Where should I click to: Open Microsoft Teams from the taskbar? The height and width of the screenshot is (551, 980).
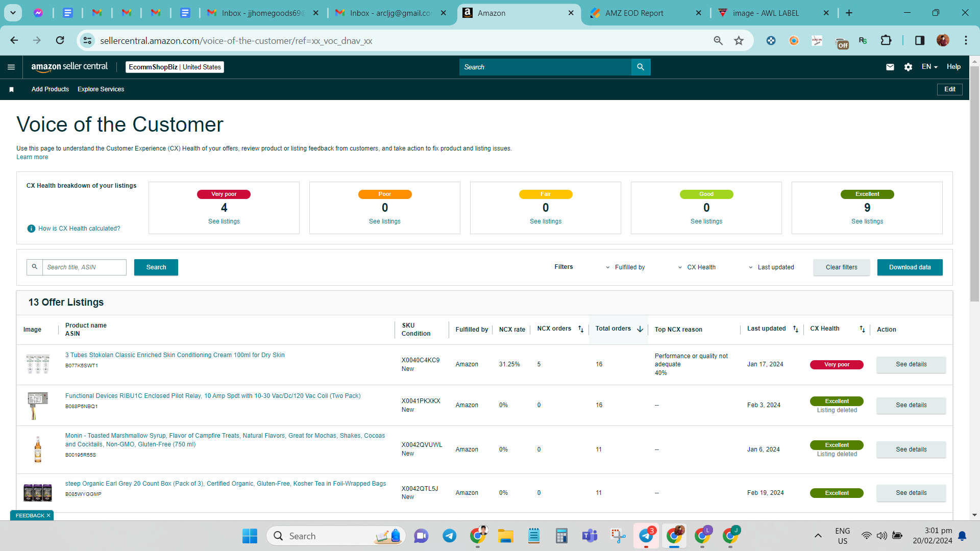(x=590, y=536)
